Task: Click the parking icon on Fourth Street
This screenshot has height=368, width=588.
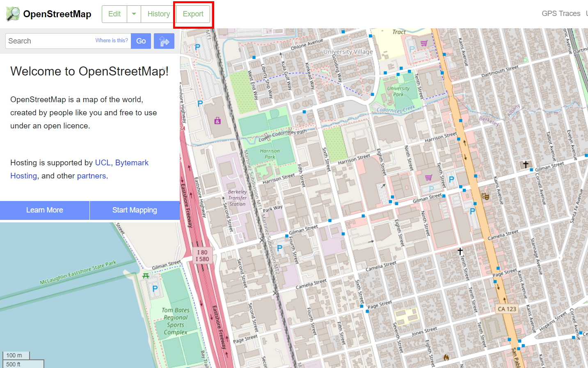Action: [279, 248]
